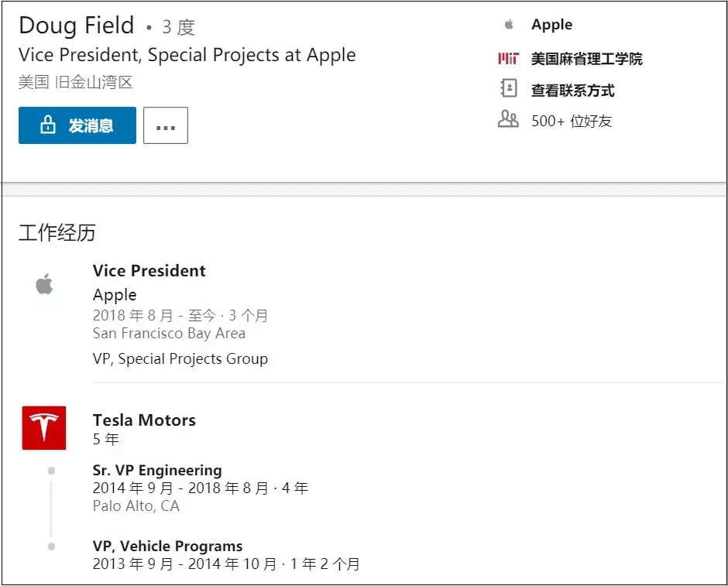Select the Sr. VP Engineering position
728x586 pixels.
(x=157, y=471)
